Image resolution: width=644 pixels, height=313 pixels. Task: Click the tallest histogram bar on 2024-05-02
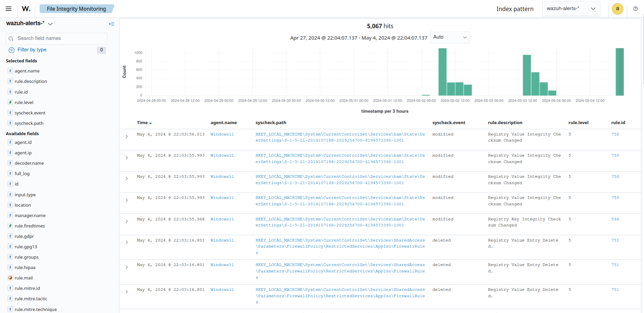442,72
